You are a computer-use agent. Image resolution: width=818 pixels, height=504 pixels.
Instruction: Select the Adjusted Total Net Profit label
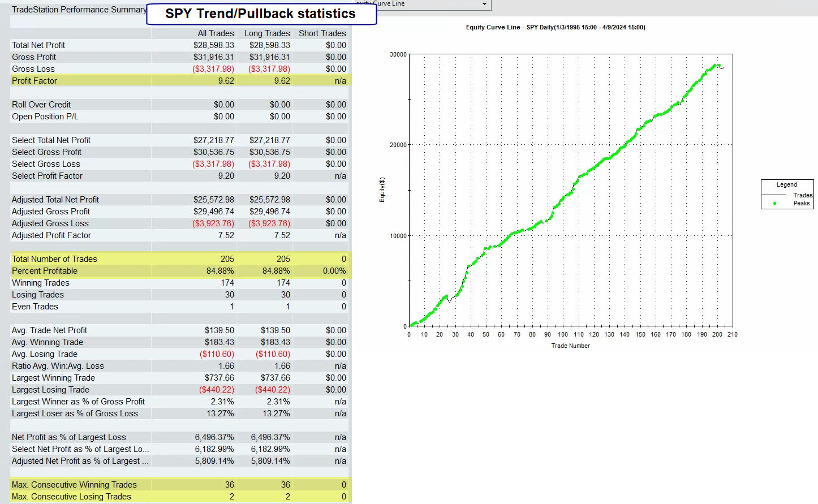point(55,200)
